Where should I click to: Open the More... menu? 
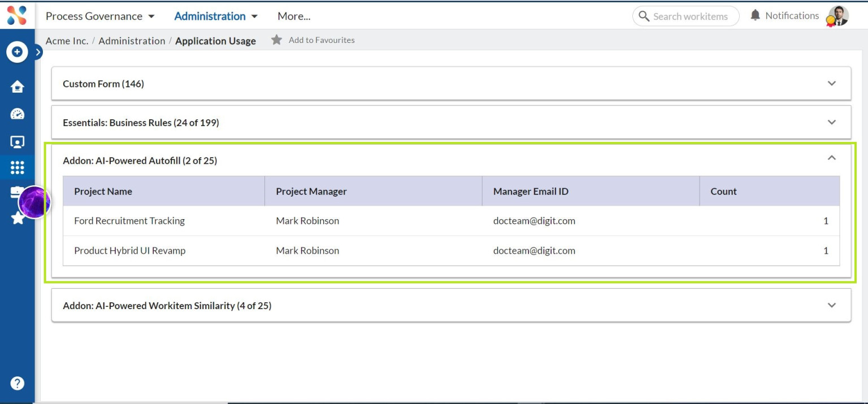294,16
